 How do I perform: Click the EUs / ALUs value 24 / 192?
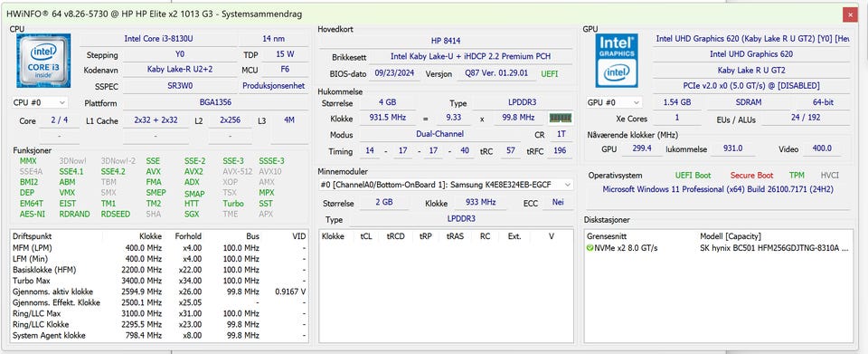tap(806, 118)
